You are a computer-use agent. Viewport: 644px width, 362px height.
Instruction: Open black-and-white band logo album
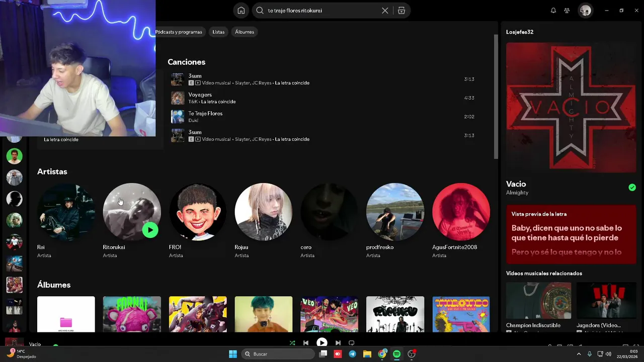[395, 314]
